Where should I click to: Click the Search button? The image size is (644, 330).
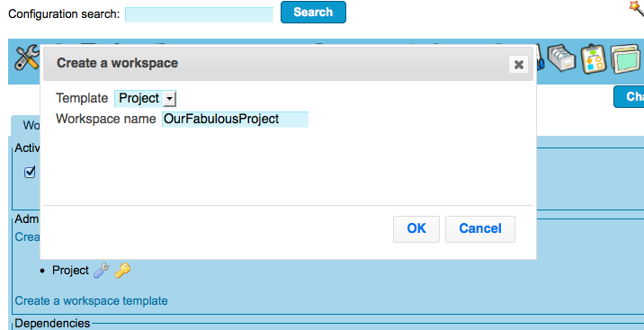(313, 13)
